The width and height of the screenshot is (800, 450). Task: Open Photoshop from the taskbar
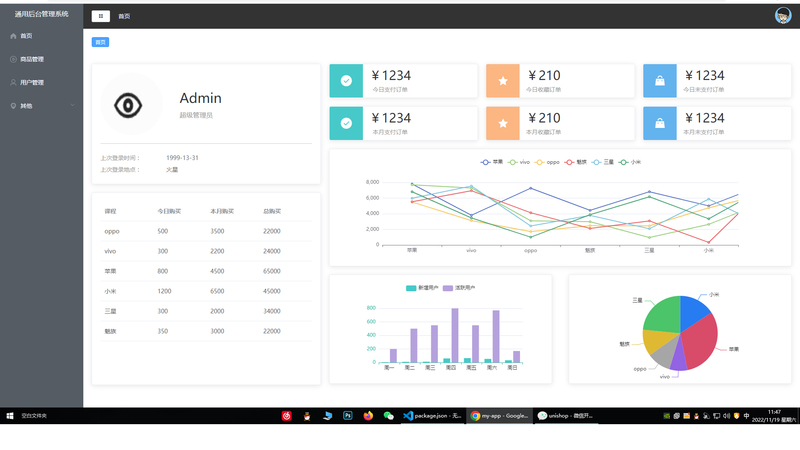(348, 416)
